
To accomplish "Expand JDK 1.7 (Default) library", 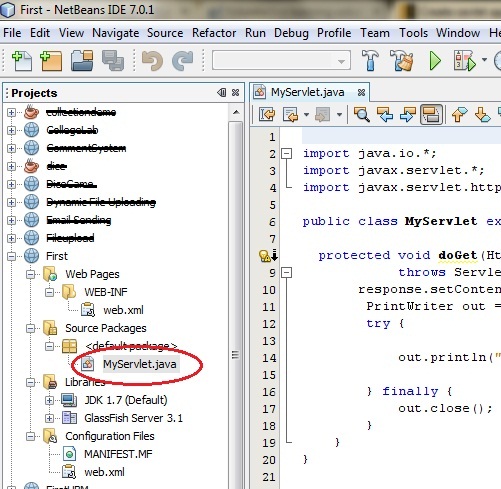I will [x=50, y=400].
